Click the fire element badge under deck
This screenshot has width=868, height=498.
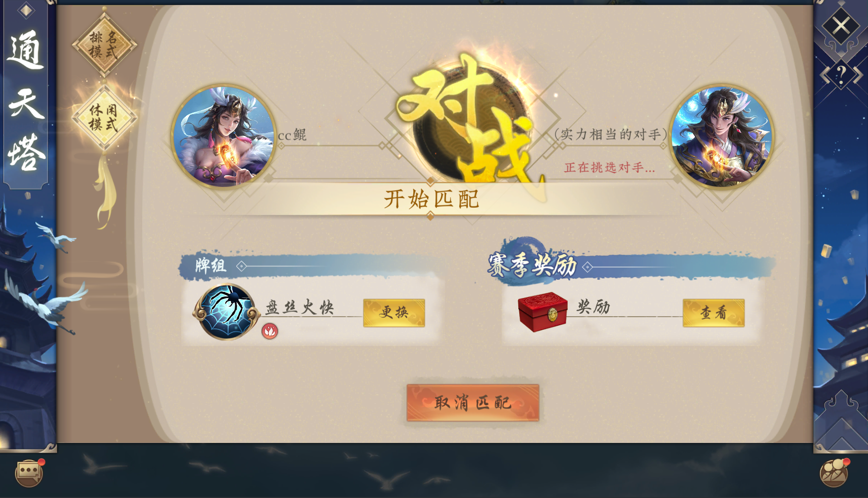(269, 331)
